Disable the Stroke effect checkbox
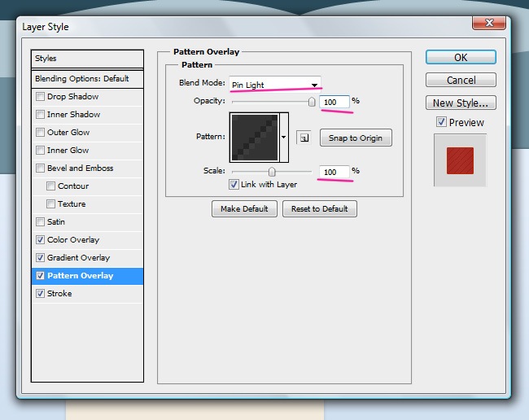The image size is (529, 420). (x=41, y=294)
